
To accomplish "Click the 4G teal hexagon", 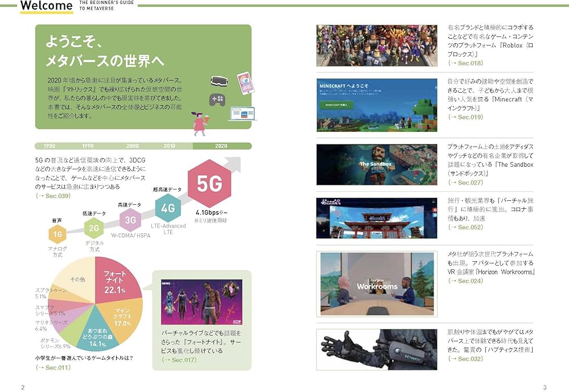I will click(168, 208).
